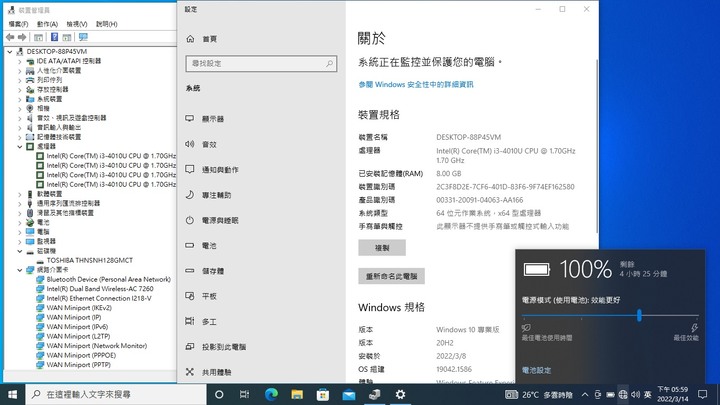Open the 參閱 Windows 安全性中的詳細資訊 link
The width and height of the screenshot is (720, 405).
416,84
